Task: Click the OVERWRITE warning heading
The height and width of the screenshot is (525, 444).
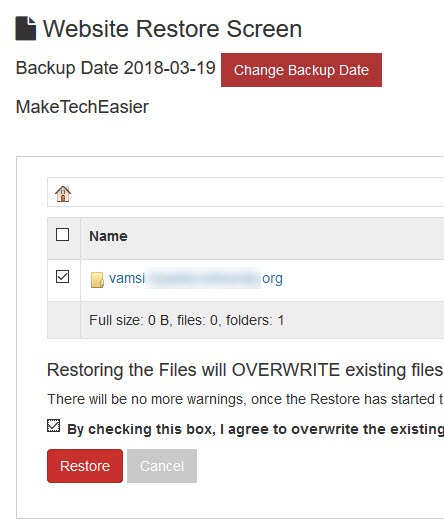Action: coord(245,370)
